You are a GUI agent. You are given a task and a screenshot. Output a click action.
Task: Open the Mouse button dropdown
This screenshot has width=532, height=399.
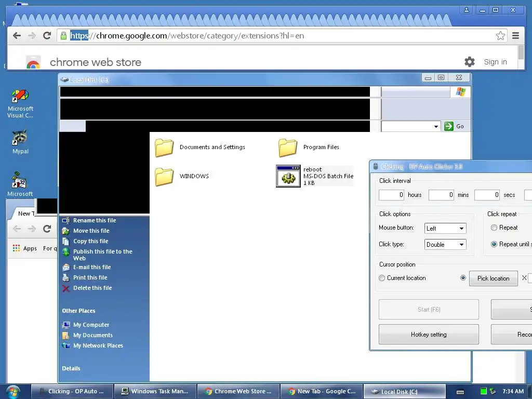(x=445, y=229)
